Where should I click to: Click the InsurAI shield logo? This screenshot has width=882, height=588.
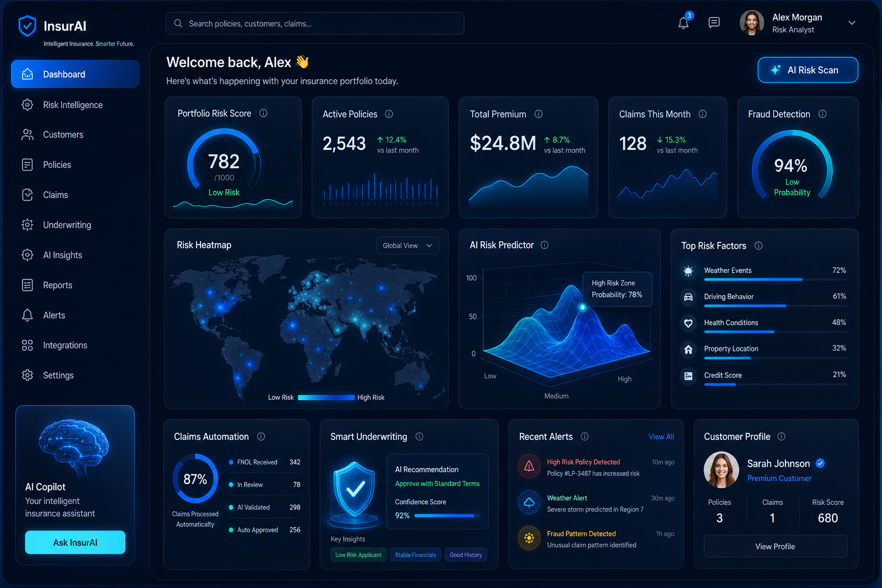pyautogui.click(x=27, y=26)
